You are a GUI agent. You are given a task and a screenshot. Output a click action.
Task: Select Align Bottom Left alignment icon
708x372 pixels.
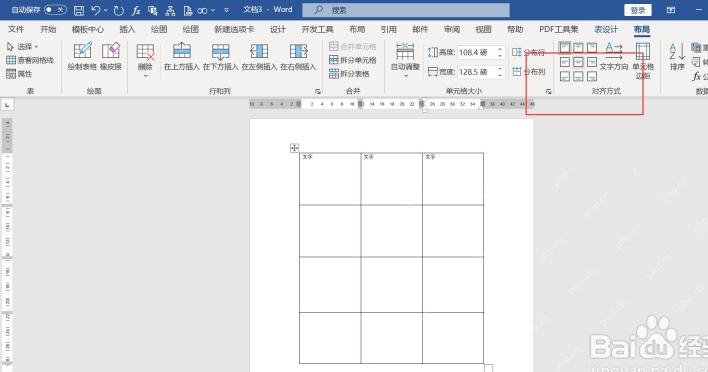[565, 76]
